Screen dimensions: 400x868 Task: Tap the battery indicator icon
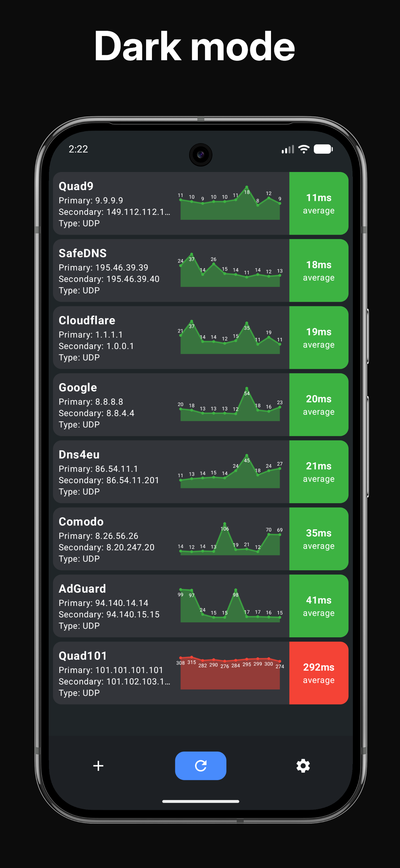point(323,149)
